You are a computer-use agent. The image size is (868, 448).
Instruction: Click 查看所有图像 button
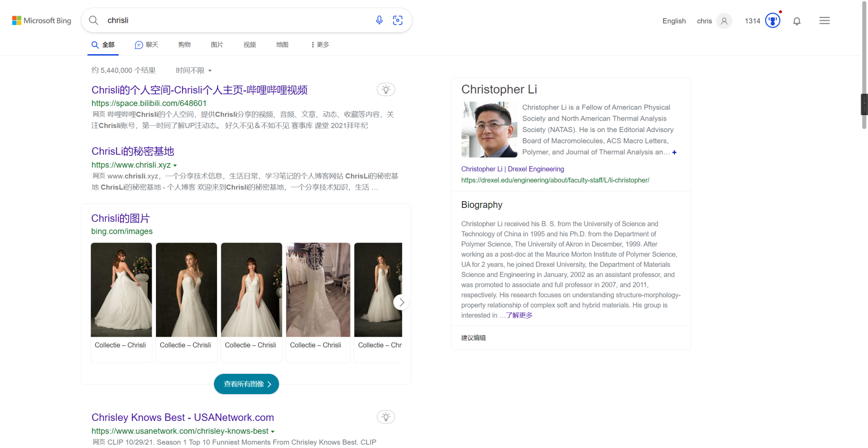click(246, 384)
